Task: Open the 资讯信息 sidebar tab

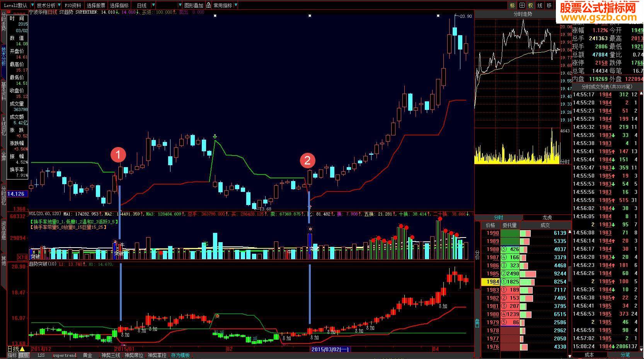Action: (3, 231)
